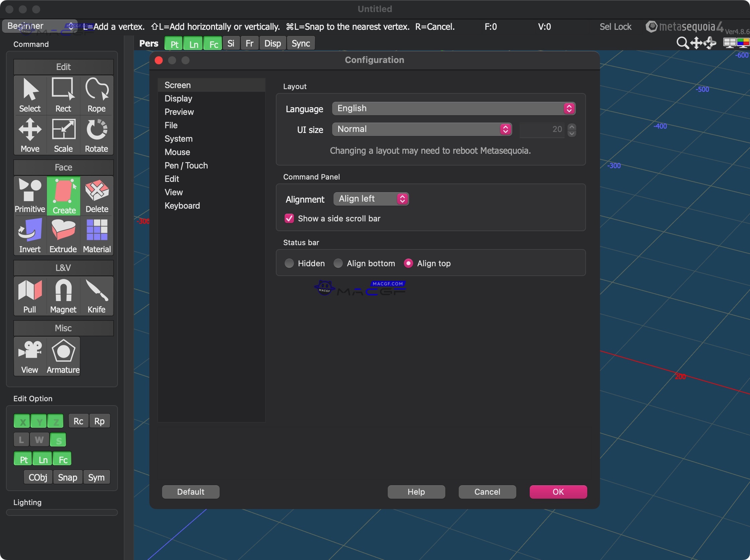Increase the UI size value with the stepper

click(x=572, y=127)
